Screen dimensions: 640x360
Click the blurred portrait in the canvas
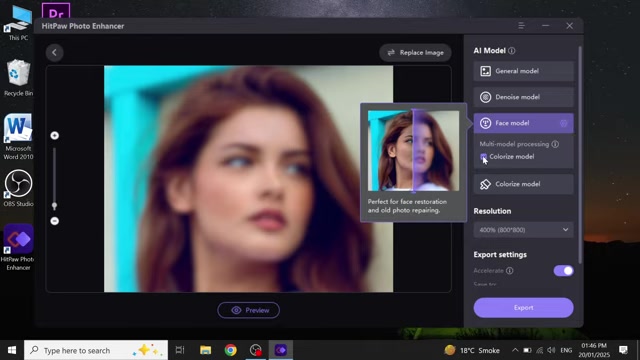pos(249,179)
